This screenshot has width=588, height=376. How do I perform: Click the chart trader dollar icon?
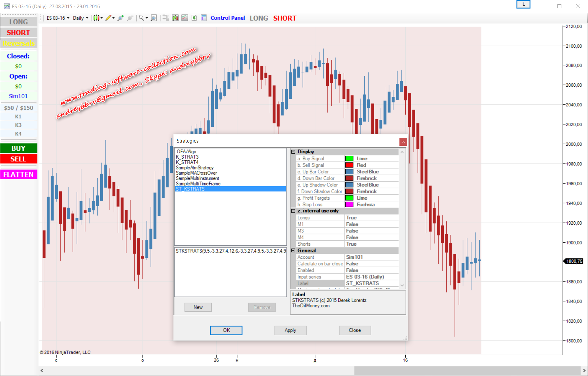[x=194, y=18]
